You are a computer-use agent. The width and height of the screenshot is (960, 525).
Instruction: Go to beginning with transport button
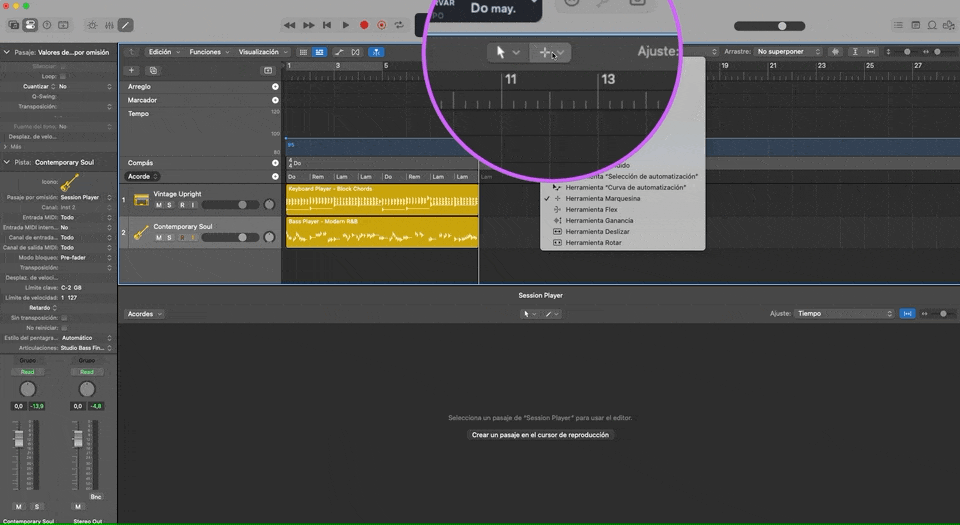coord(327,25)
